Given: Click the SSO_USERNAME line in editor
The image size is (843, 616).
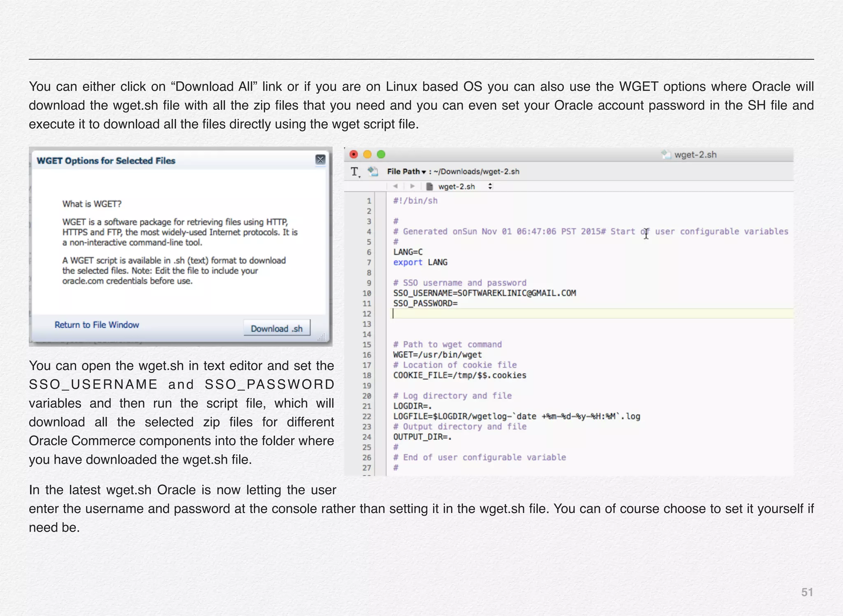Looking at the screenshot, I should pyautogui.click(x=484, y=293).
